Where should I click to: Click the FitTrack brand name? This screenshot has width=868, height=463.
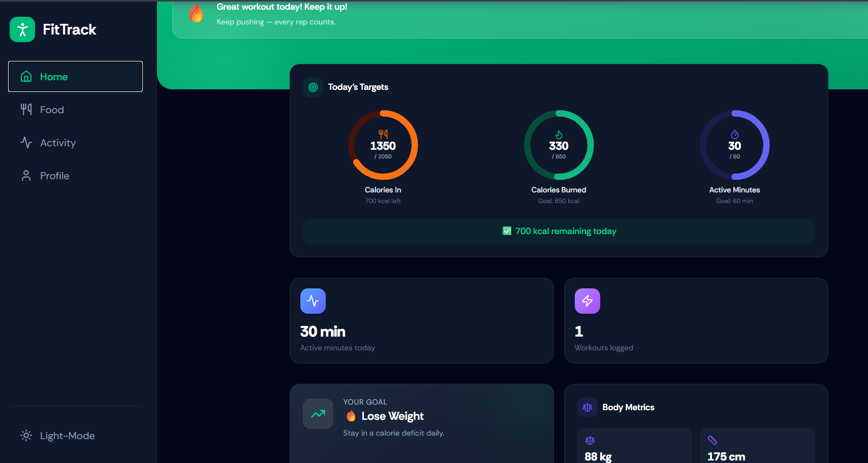(x=70, y=29)
